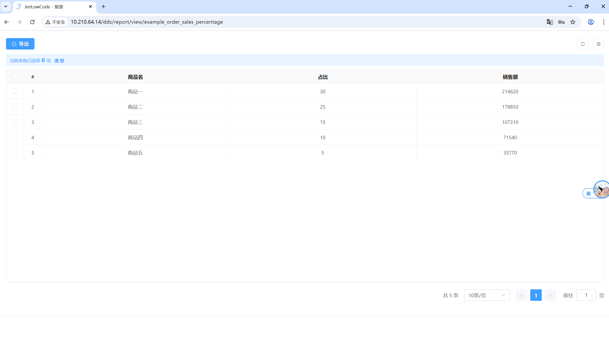
Task: Open a new browser tab
Action: click(103, 7)
